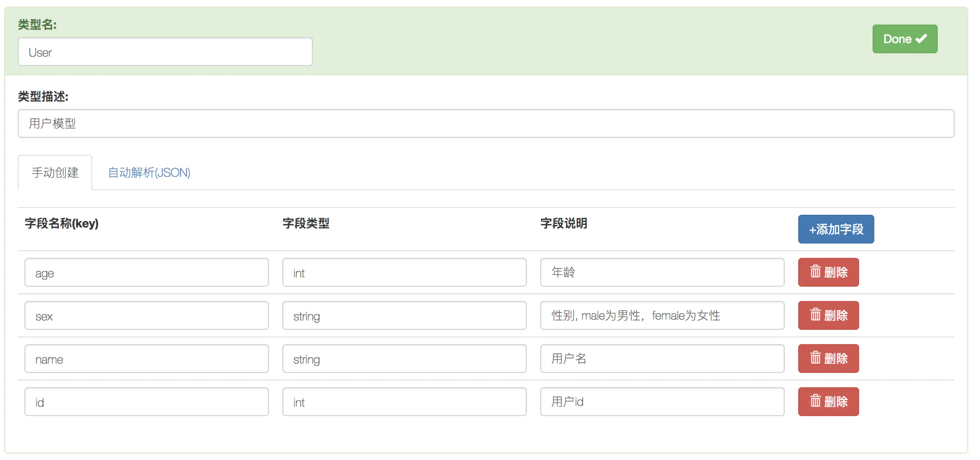The height and width of the screenshot is (460, 980).
Task: Click the +添加字段 add field button
Action: (x=835, y=229)
